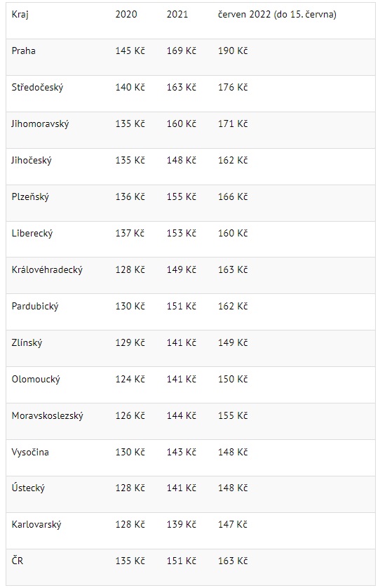380x588 pixels.
Task: Select the 2021 column header
Action: click(x=177, y=14)
